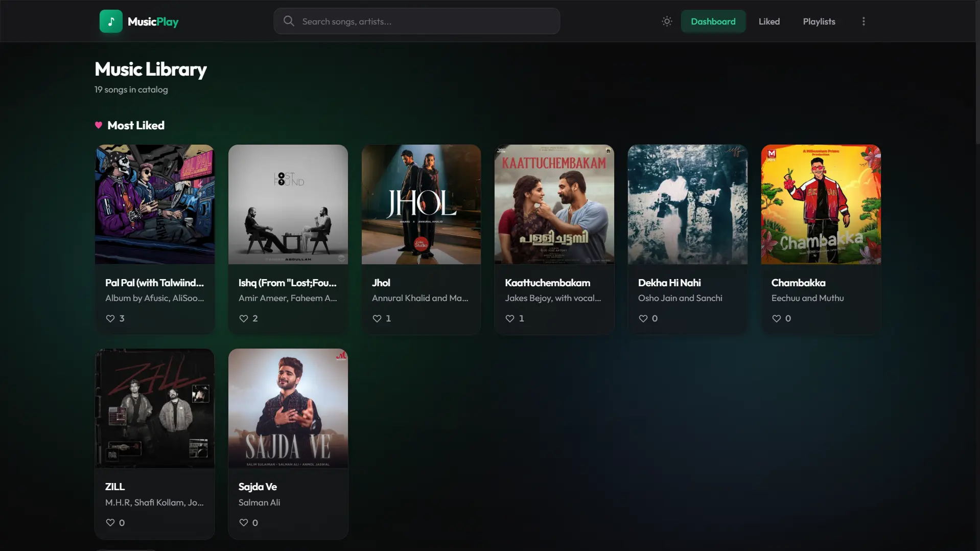The height and width of the screenshot is (551, 980).
Task: Open the Chambakka cover art
Action: point(821,204)
